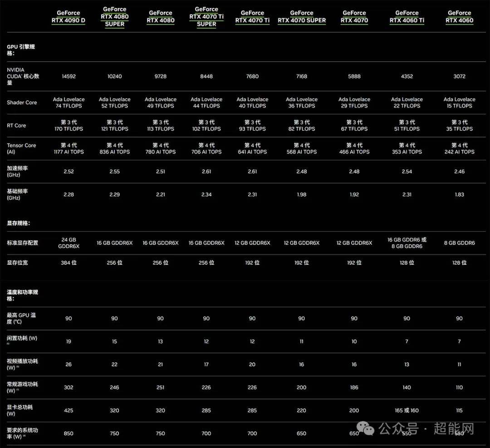Click the Ada Lovelace 15 TFLOPS cell
This screenshot has width=490, height=448.
click(459, 102)
